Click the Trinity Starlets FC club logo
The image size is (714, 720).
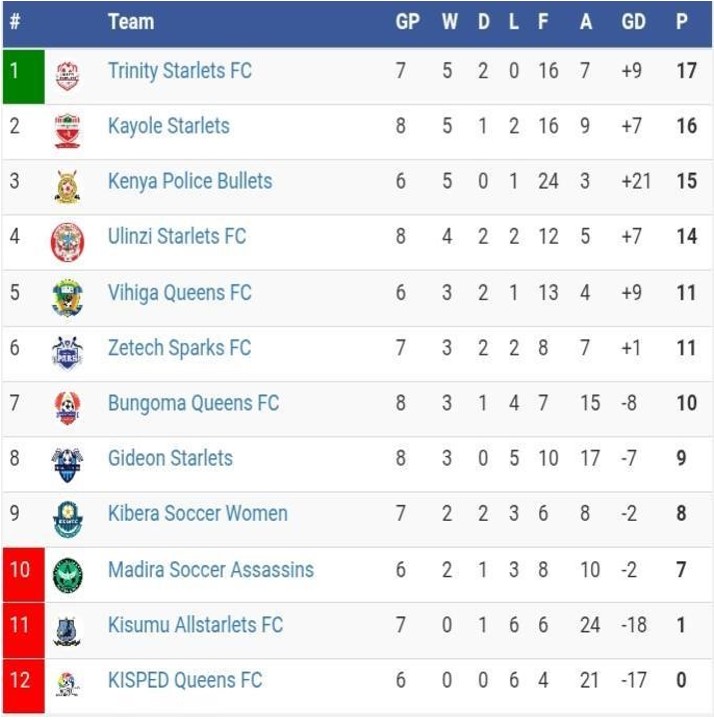click(67, 74)
